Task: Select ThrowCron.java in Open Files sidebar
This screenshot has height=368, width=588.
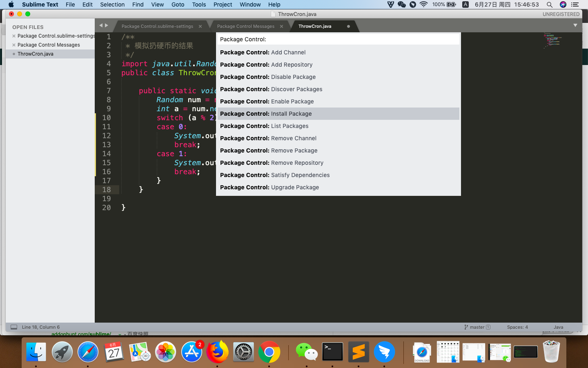Action: [x=50, y=54]
